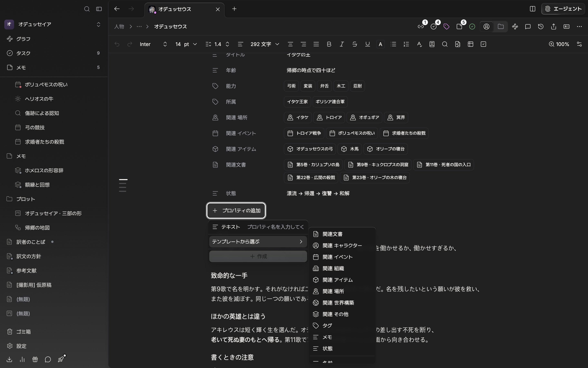Click the gift icon in the bottom bar
The image size is (588, 368).
35,359
